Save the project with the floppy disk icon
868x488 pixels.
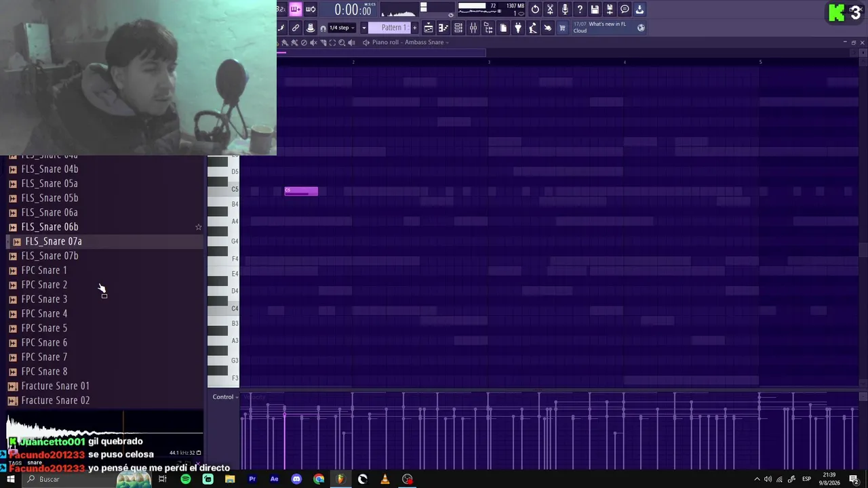(x=595, y=9)
